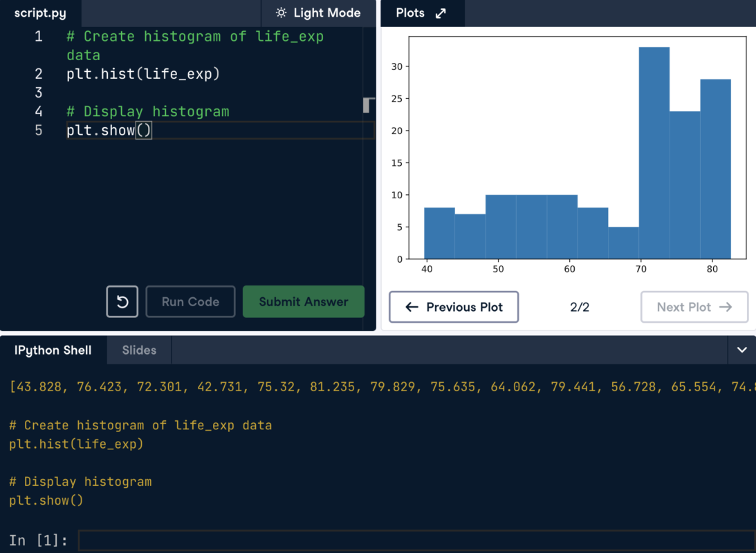Focus the IPython In [1] input field
Screen dimensions: 756x553
click(x=415, y=541)
